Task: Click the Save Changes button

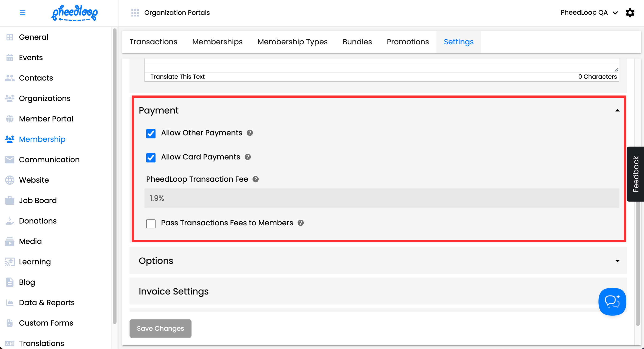Action: tap(160, 328)
